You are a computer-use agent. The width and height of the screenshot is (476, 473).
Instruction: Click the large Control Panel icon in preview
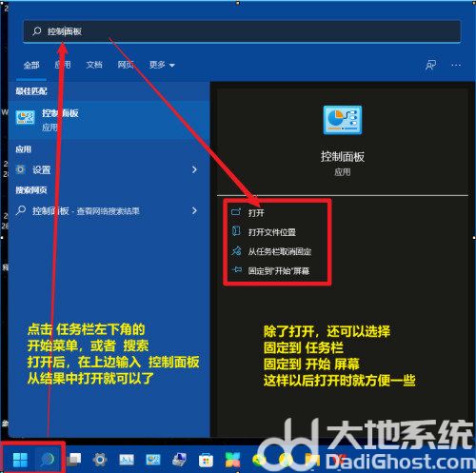343,120
